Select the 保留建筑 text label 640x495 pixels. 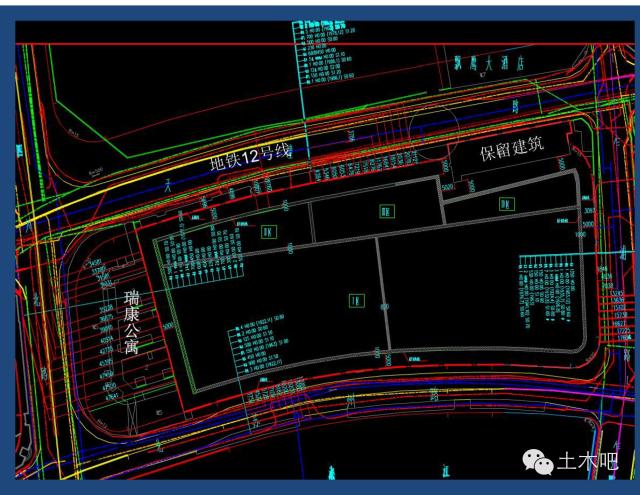[x=512, y=149]
